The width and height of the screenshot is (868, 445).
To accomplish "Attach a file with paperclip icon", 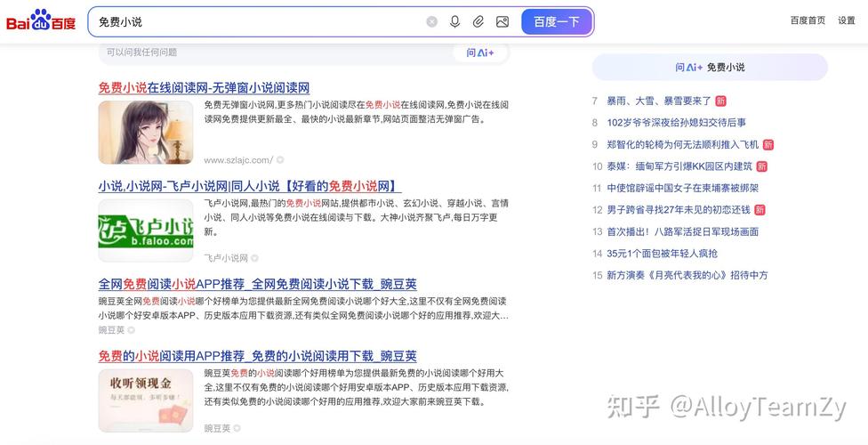I will click(478, 21).
